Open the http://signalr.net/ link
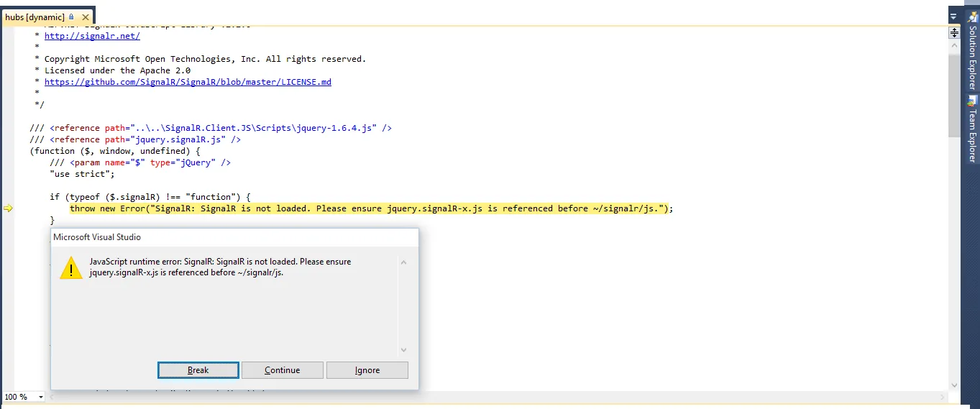Screen dimensions: 980x409 (x=92, y=36)
